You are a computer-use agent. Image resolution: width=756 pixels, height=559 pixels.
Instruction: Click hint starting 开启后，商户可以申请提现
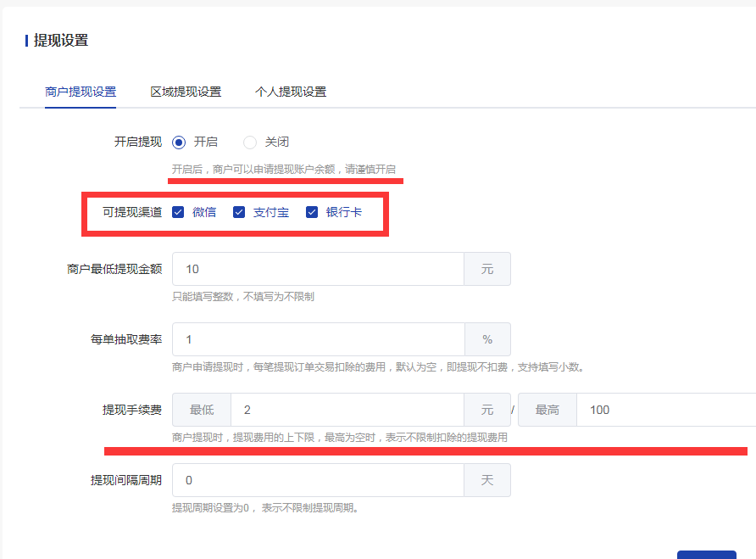(283, 170)
